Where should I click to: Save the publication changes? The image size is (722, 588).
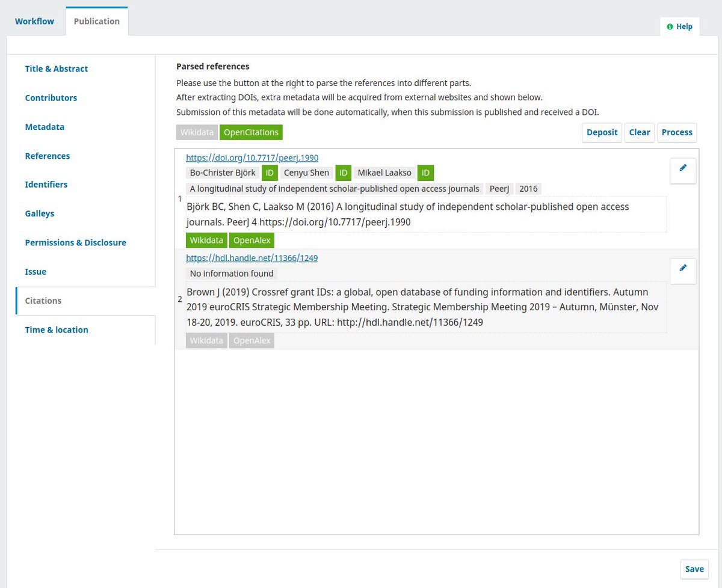694,569
